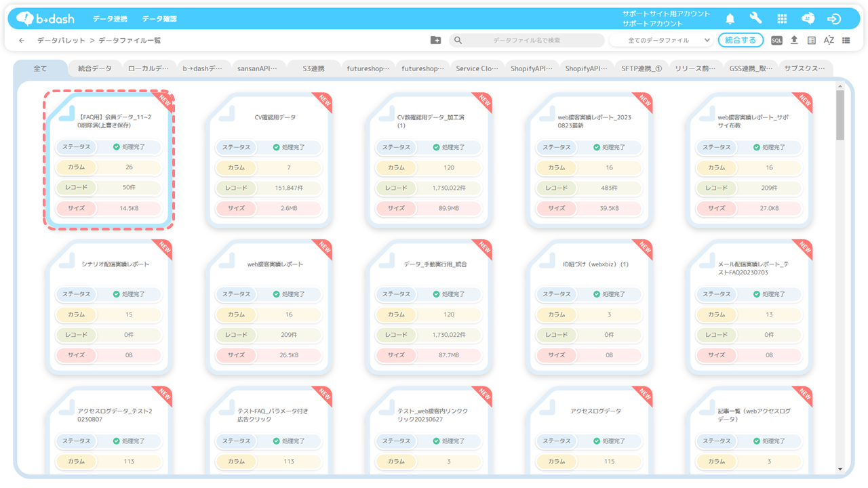Click the 483件 record count

pos(609,188)
